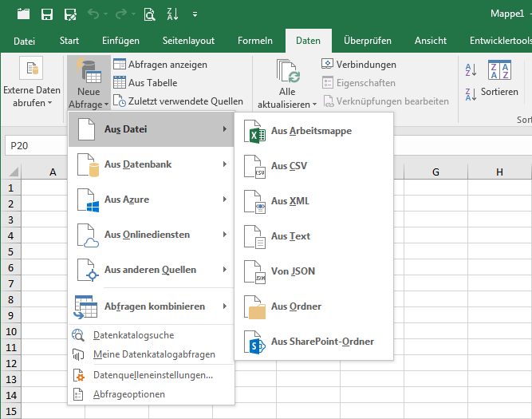This screenshot has height=419, width=532.
Task: Open Customize Quick Access Toolbar arrow
Action: 195,14
